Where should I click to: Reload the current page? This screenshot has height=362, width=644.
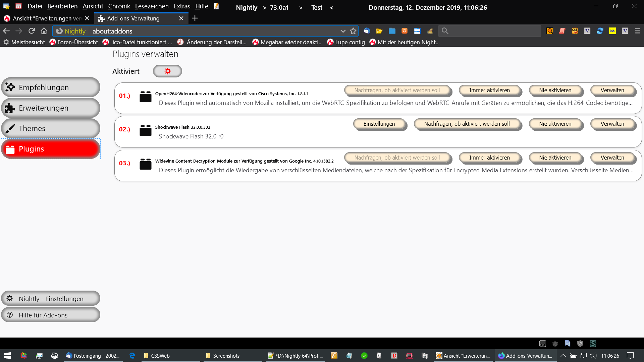(x=32, y=31)
